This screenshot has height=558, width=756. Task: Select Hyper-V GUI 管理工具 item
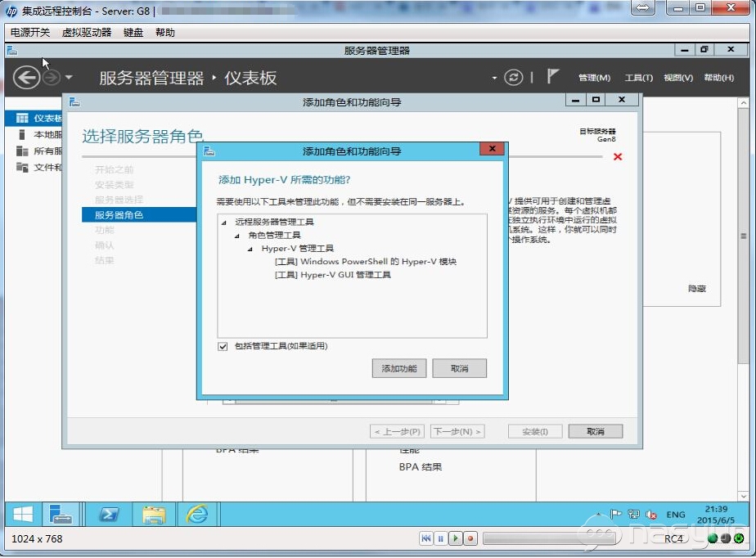pos(333,275)
